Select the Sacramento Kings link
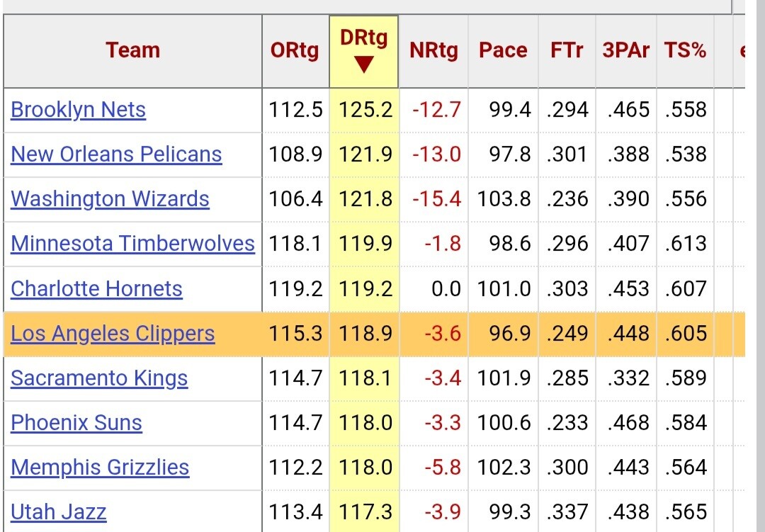The height and width of the screenshot is (532, 765). click(99, 378)
